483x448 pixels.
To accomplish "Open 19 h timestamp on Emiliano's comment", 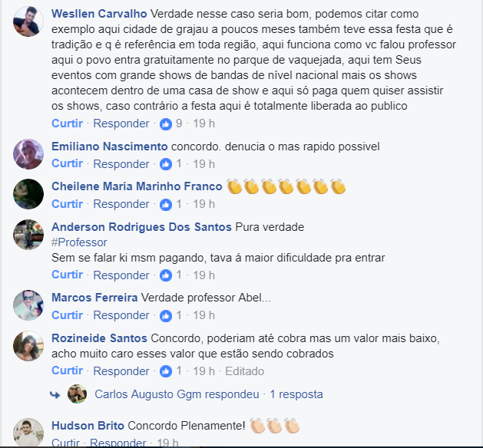I will pyautogui.click(x=203, y=164).
